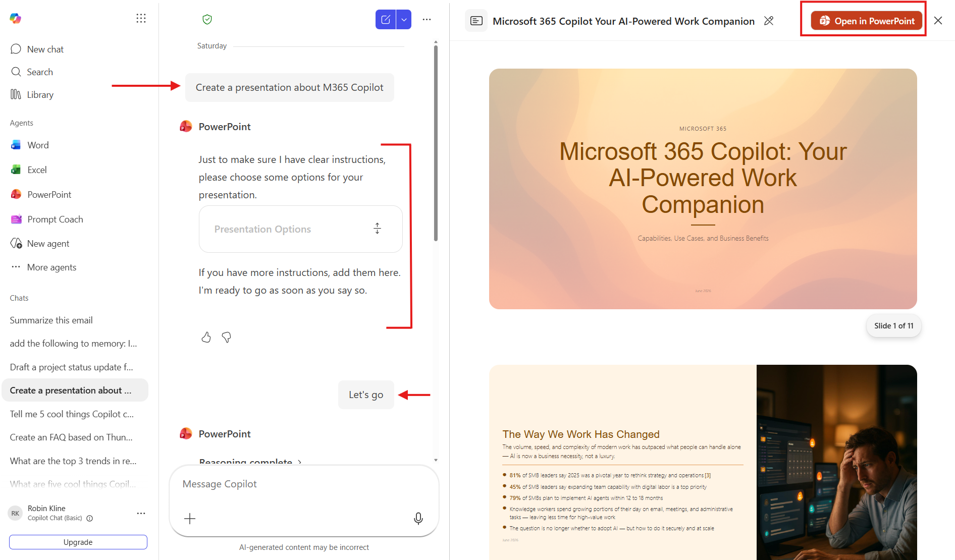Click the 'Slide 1 of 11' indicator
The width and height of the screenshot is (955, 560).
coord(894,326)
